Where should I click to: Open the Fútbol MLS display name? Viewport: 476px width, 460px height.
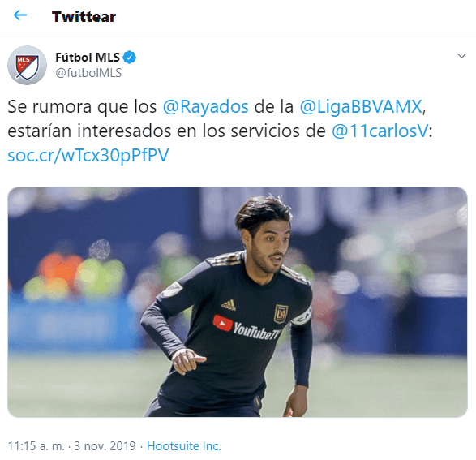click(x=88, y=57)
